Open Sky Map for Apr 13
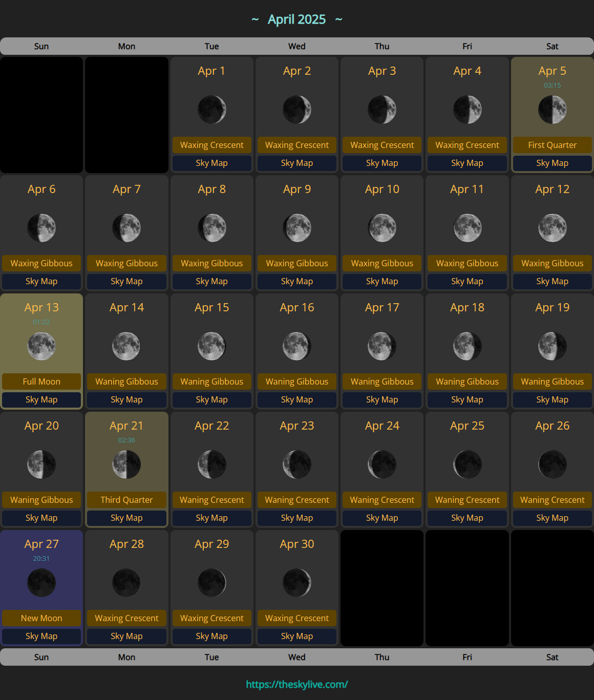Image resolution: width=594 pixels, height=700 pixels. (41, 399)
